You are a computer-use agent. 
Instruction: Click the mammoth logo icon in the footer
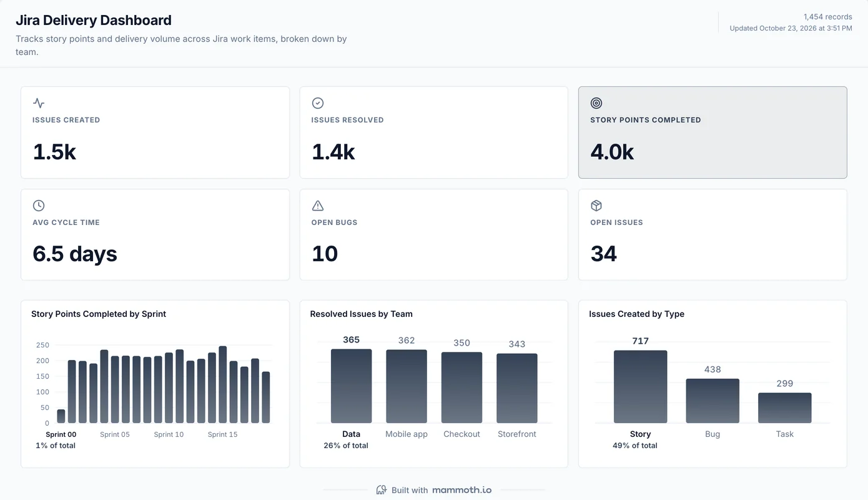[x=382, y=490]
